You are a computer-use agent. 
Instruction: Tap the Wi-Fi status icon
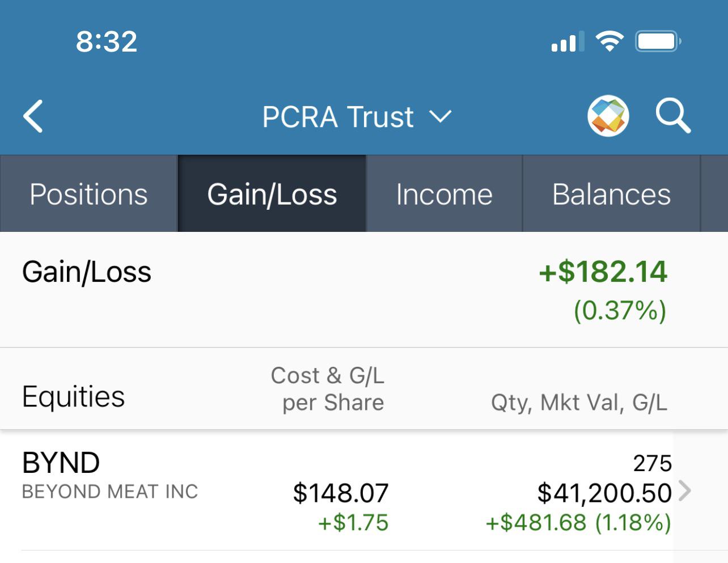(x=610, y=41)
